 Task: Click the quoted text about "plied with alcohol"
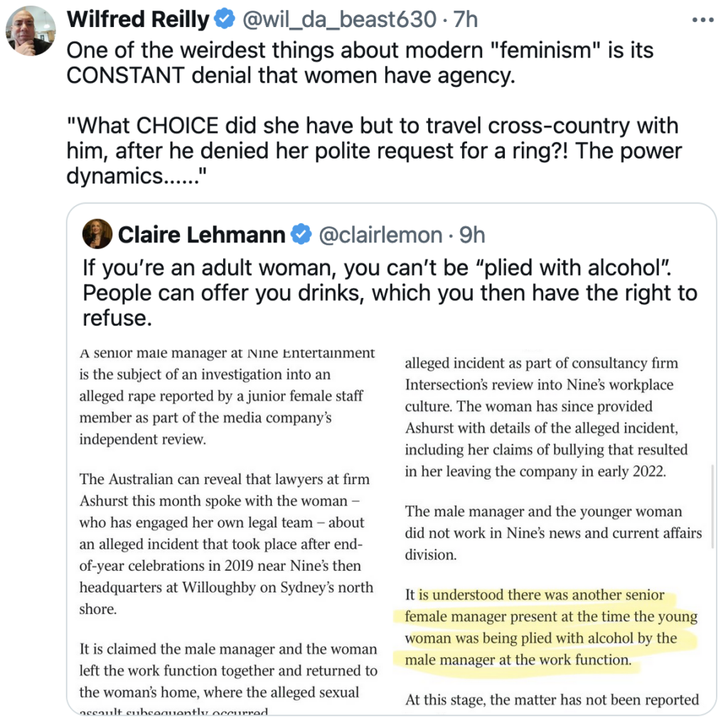tap(390, 292)
